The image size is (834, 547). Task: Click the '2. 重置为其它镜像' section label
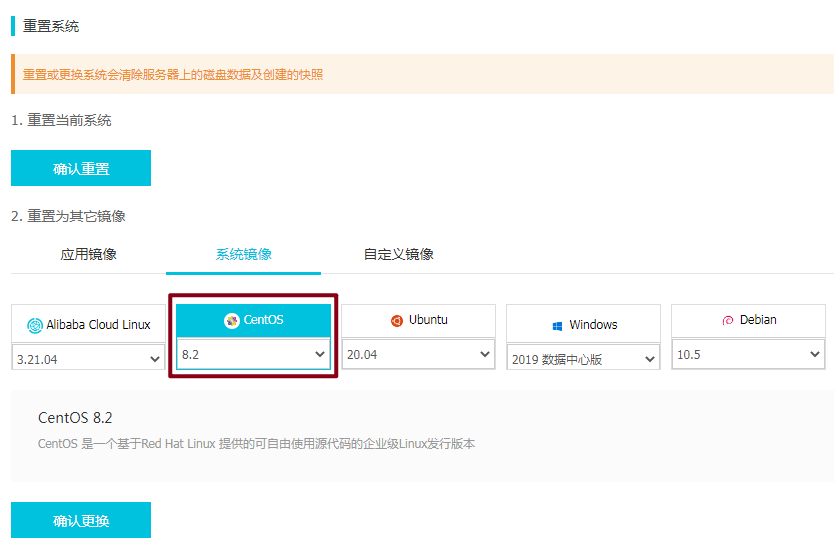[68, 216]
